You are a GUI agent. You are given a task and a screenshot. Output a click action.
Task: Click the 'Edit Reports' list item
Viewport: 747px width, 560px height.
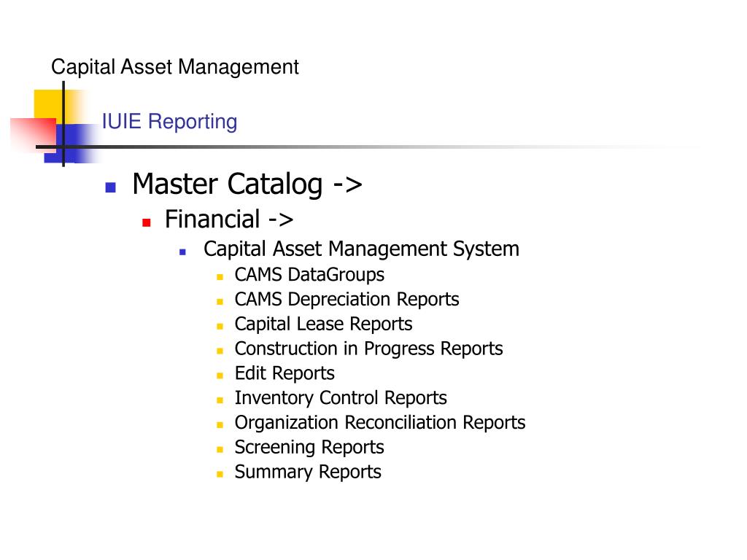point(285,373)
